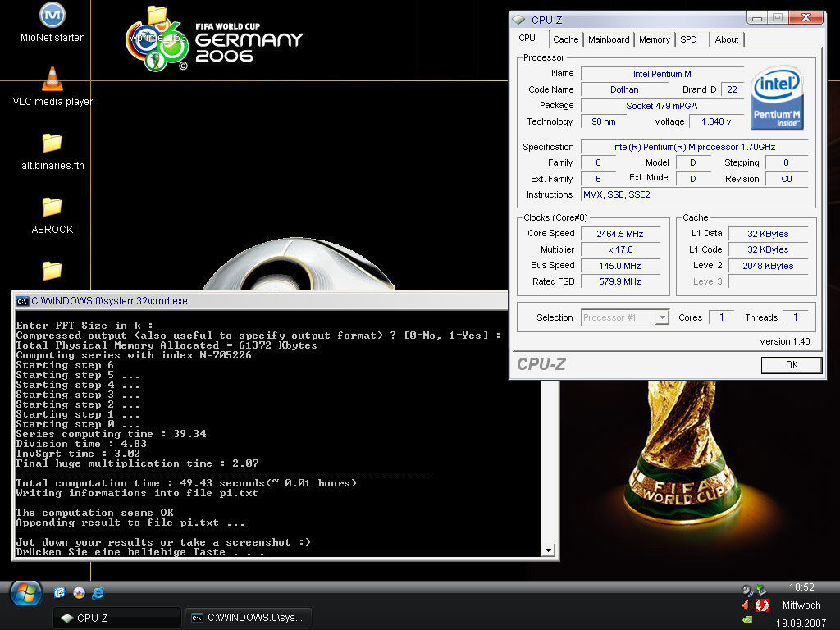Click the Specification field text
Screen dimensions: 840x630
(694, 147)
